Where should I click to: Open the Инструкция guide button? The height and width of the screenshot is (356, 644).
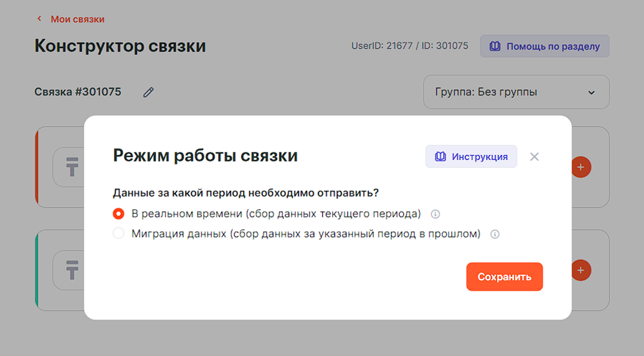(x=471, y=156)
